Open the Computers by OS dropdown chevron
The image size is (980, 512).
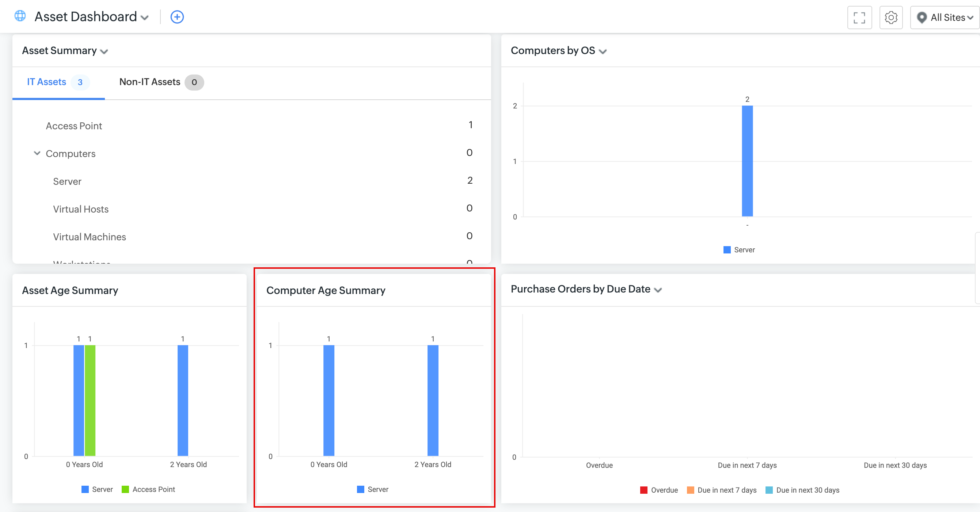point(603,51)
